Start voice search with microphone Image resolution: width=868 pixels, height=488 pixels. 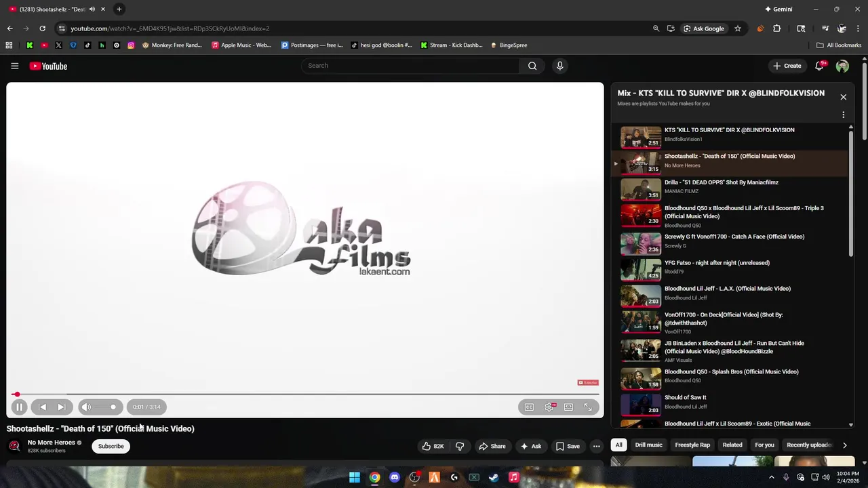559,66
